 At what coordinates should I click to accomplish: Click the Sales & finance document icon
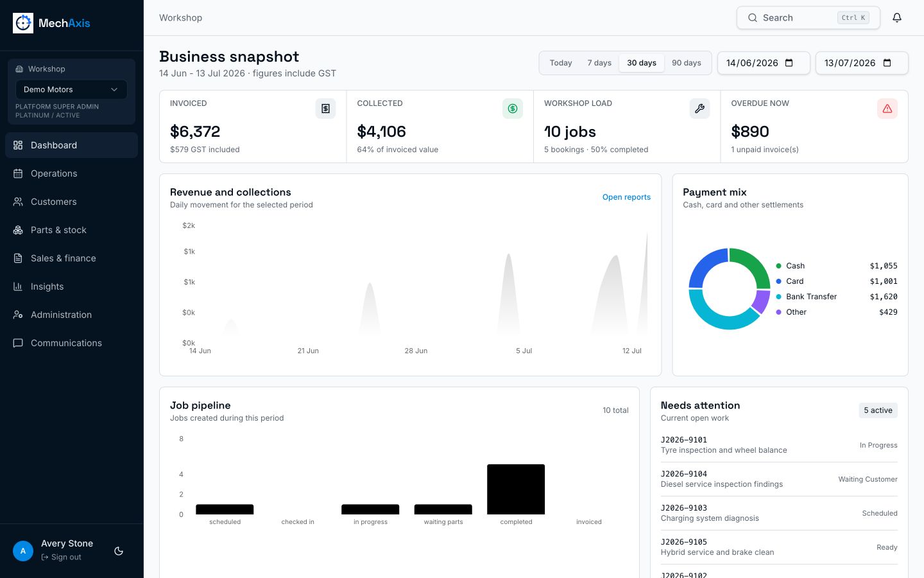[18, 258]
